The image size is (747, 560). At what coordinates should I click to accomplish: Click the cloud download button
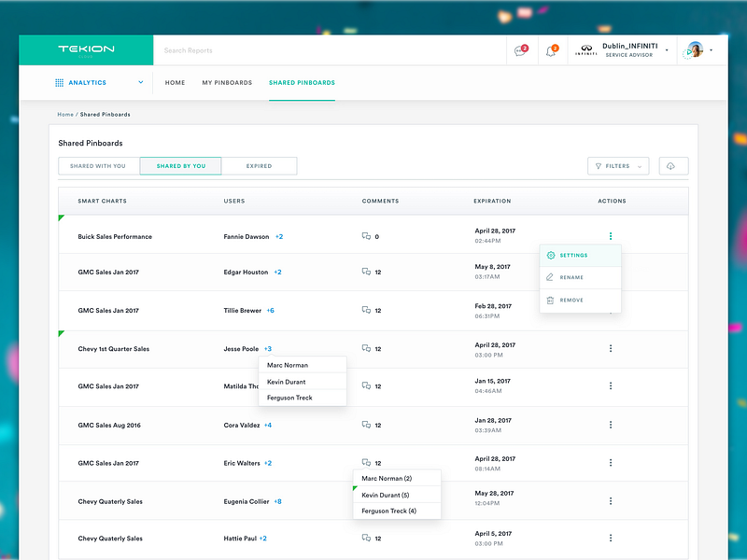click(673, 166)
